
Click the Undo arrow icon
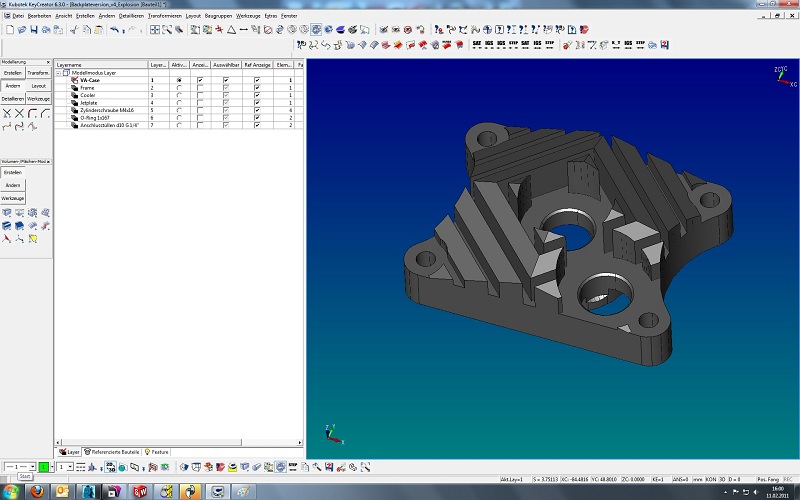point(114,30)
